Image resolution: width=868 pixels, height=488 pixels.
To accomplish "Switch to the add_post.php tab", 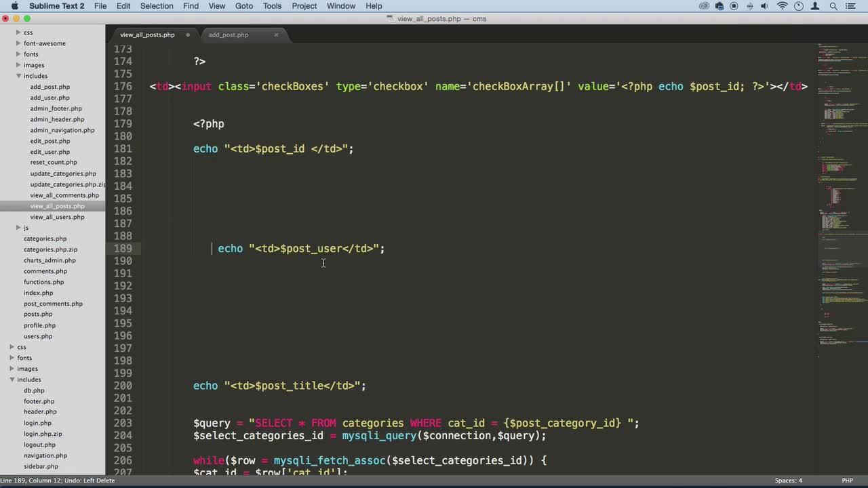I will [229, 35].
